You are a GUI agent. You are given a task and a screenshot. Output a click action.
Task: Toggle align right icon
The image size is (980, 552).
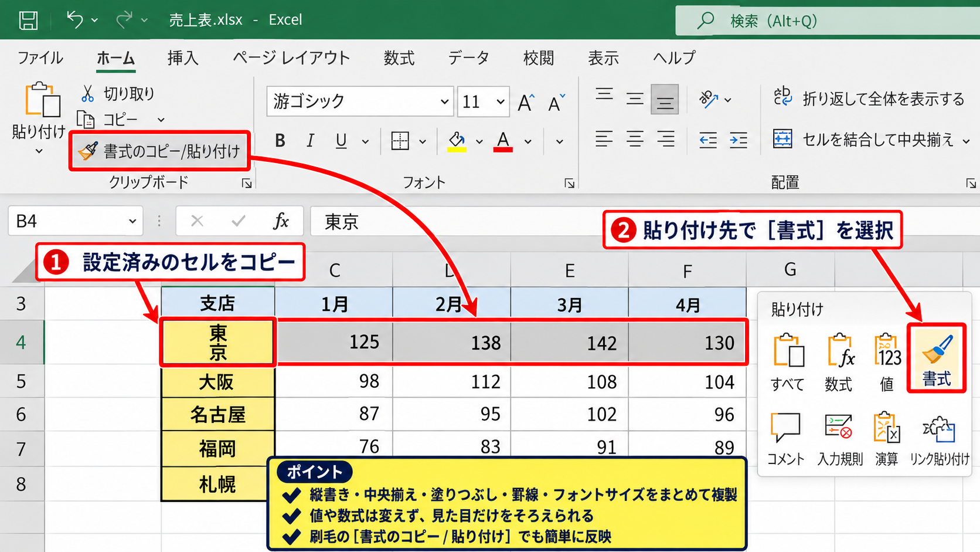pos(665,140)
